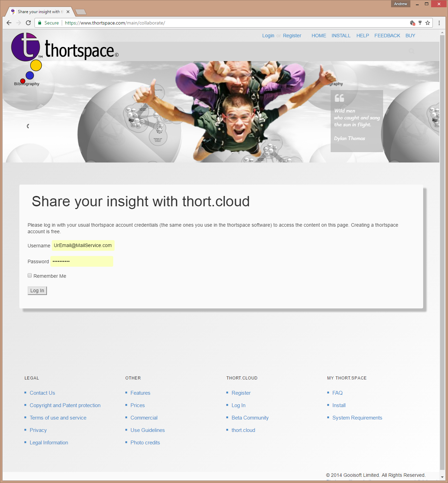The width and height of the screenshot is (448, 483).
Task: Open the Privacy footer link
Action: point(38,430)
